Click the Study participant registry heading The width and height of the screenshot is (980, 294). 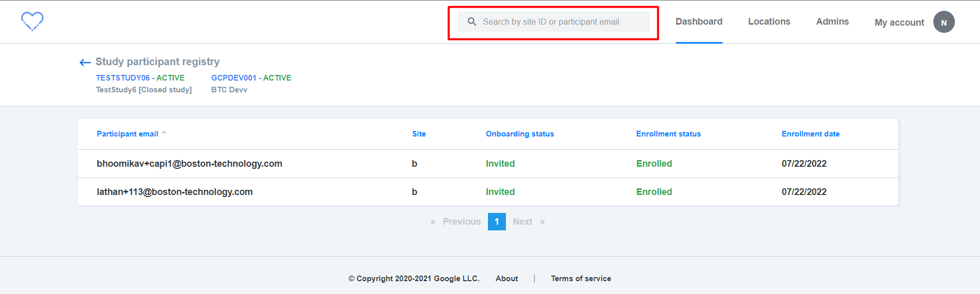point(158,62)
